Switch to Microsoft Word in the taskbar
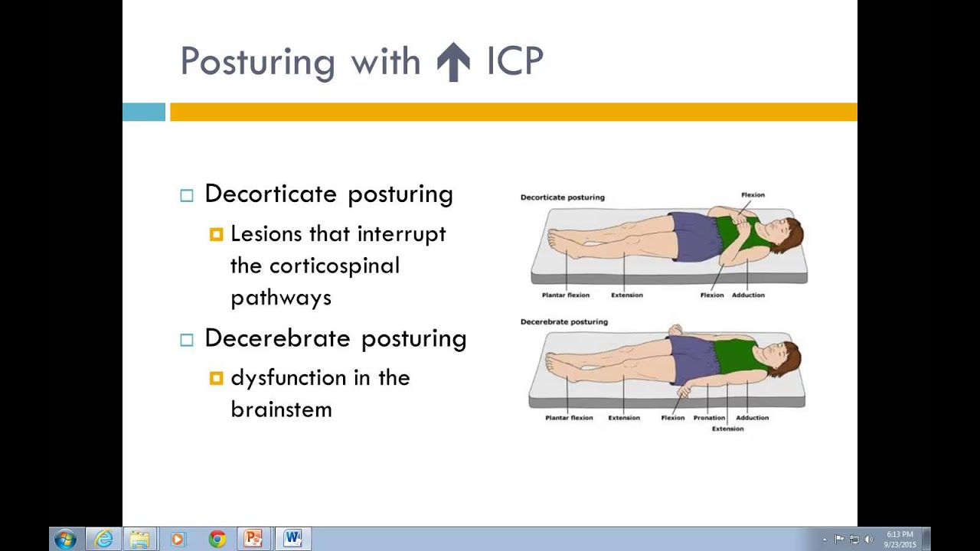Viewport: 980px width, 551px height. [x=292, y=540]
